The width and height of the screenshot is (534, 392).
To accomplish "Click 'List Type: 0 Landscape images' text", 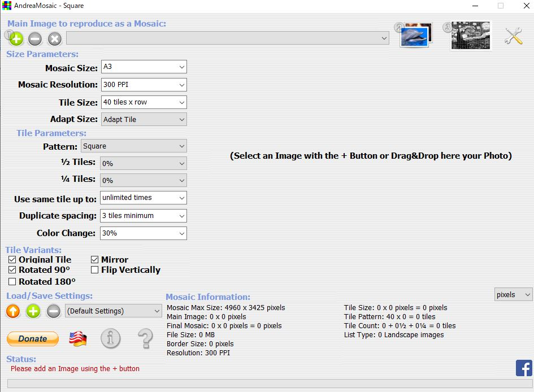I will tap(394, 335).
